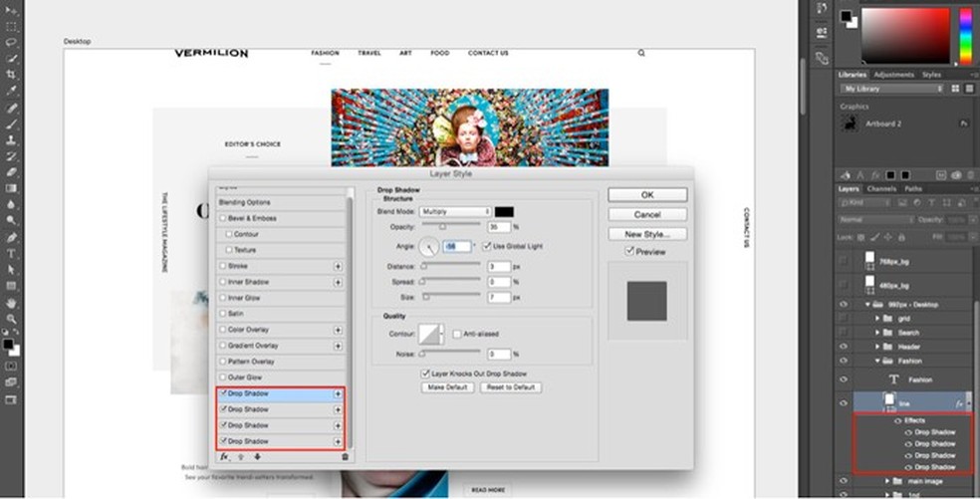
Task: Switch Libraries panel to grid view
Action: (955, 89)
